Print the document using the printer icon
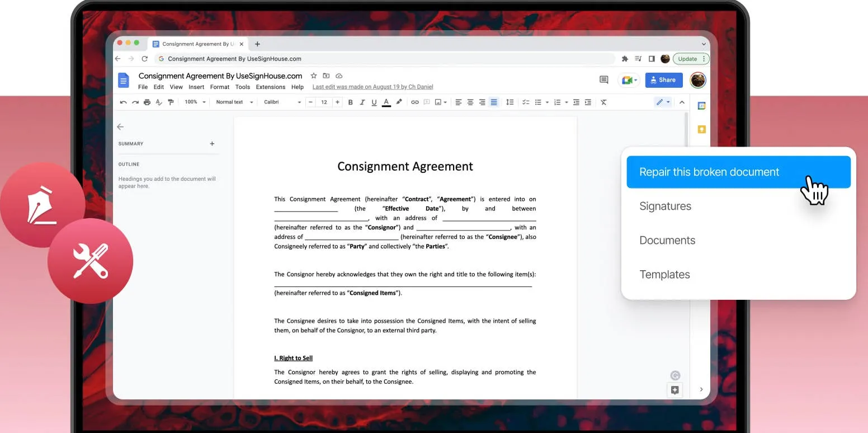868x433 pixels. click(147, 102)
